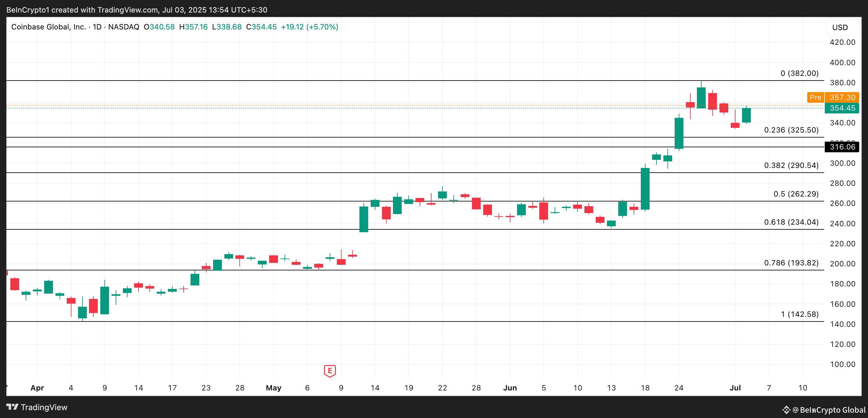This screenshot has width=868, height=418.
Task: Click the 354.45 current price label
Action: tap(842, 108)
